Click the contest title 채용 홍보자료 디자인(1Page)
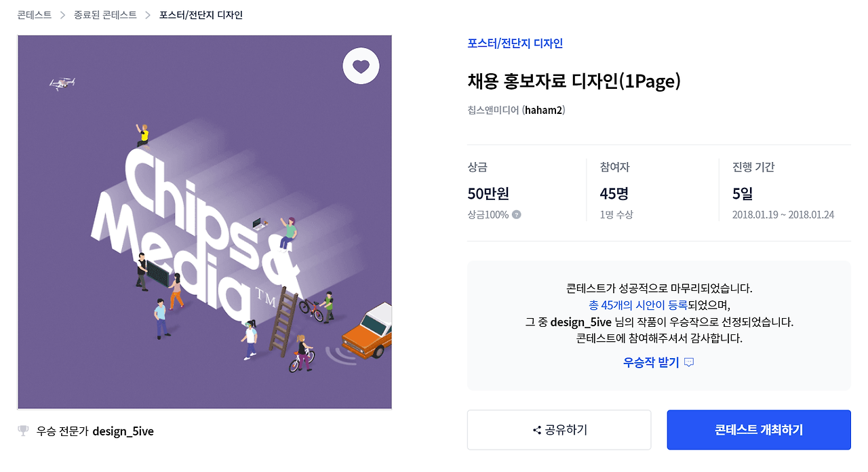This screenshot has width=868, height=472. coord(574,81)
